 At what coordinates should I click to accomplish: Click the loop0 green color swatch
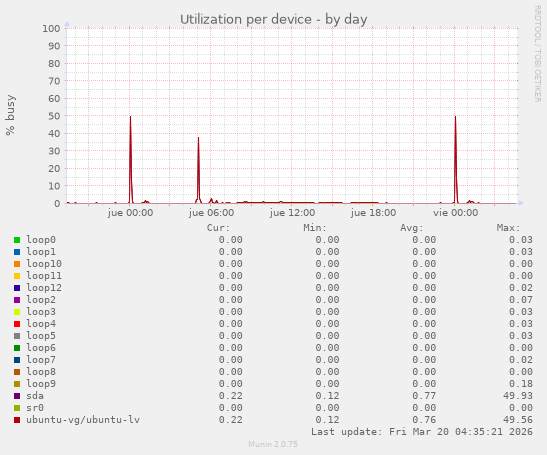tap(17, 240)
